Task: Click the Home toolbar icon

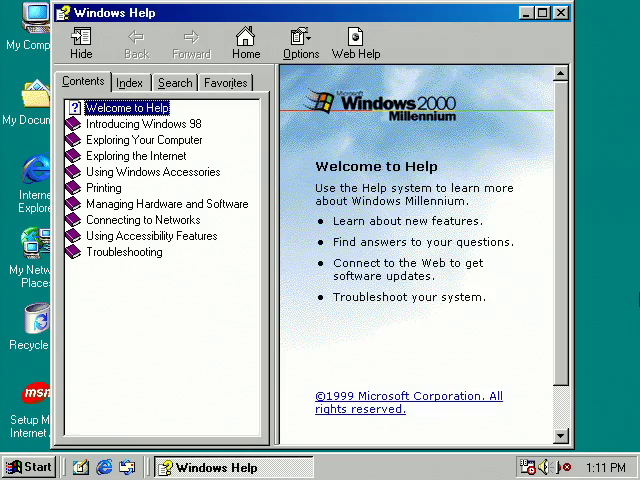Action: coord(246,43)
